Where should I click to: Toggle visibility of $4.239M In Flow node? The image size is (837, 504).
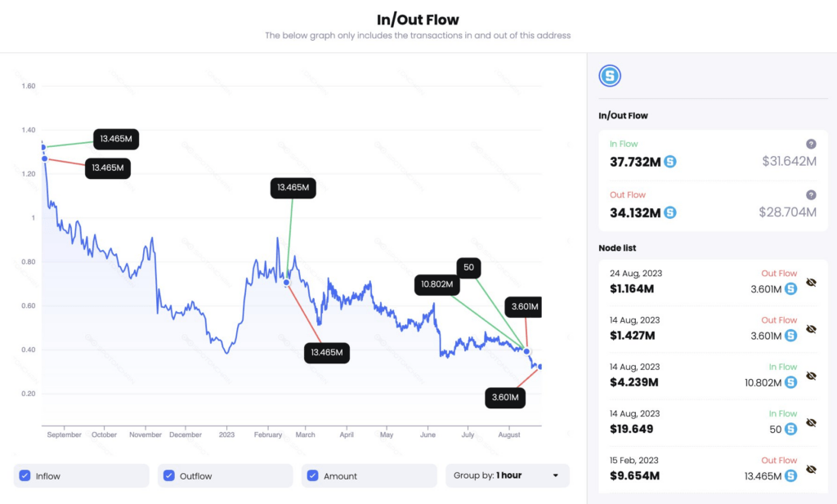tap(811, 376)
